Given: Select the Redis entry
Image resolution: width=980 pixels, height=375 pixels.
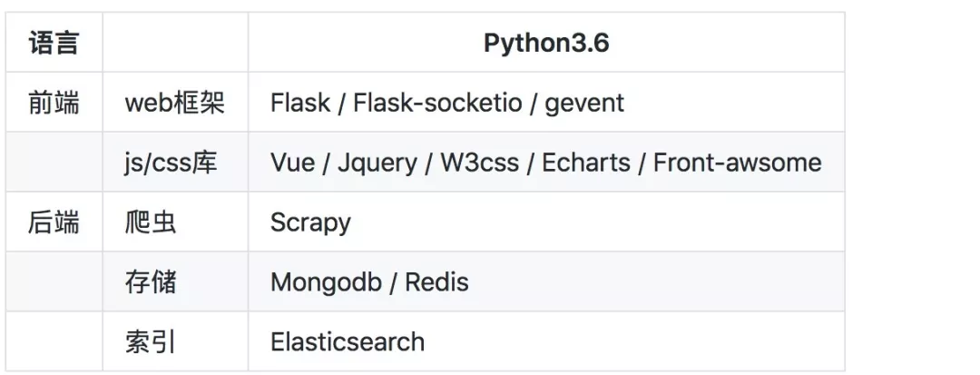Looking at the screenshot, I should point(436,282).
